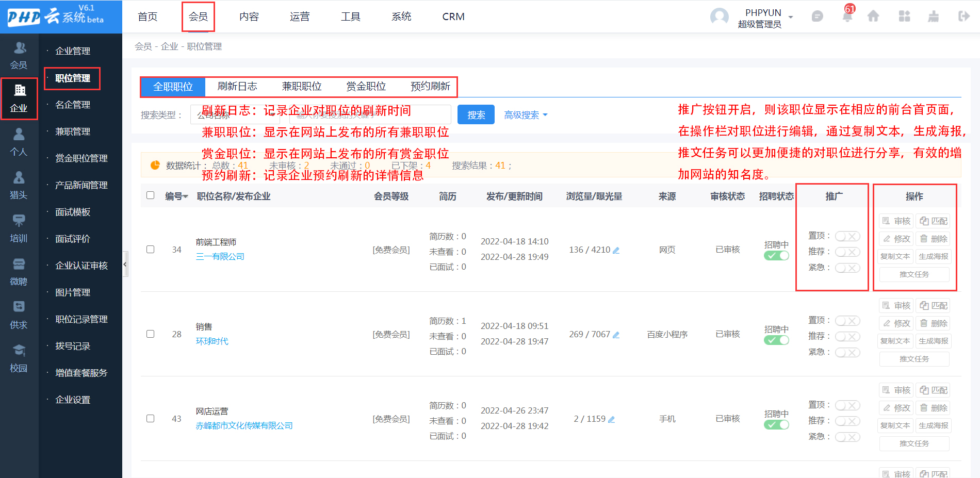Click 复制文本 button for 网店运营 row
This screenshot has height=478, width=980.
pos(895,425)
